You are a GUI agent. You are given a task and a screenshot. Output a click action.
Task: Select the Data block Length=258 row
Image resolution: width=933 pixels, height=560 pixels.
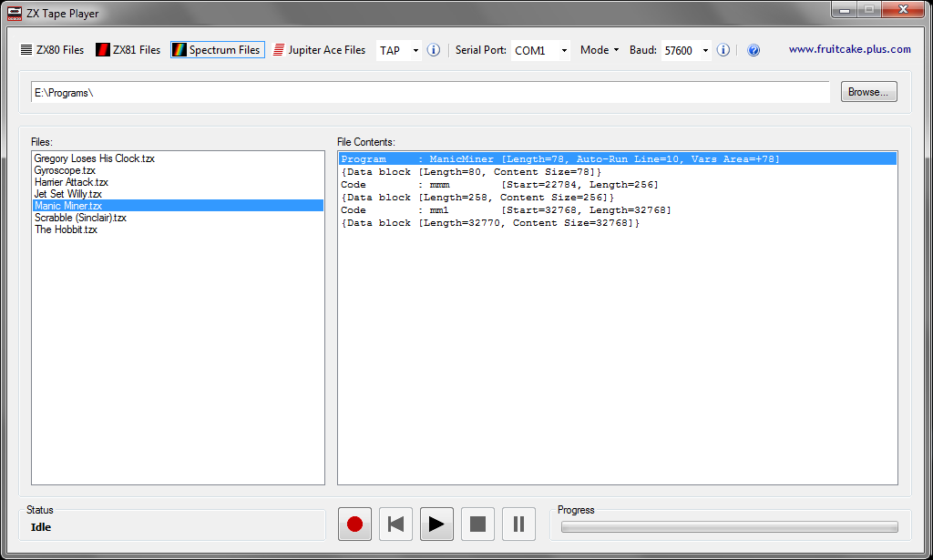point(618,198)
